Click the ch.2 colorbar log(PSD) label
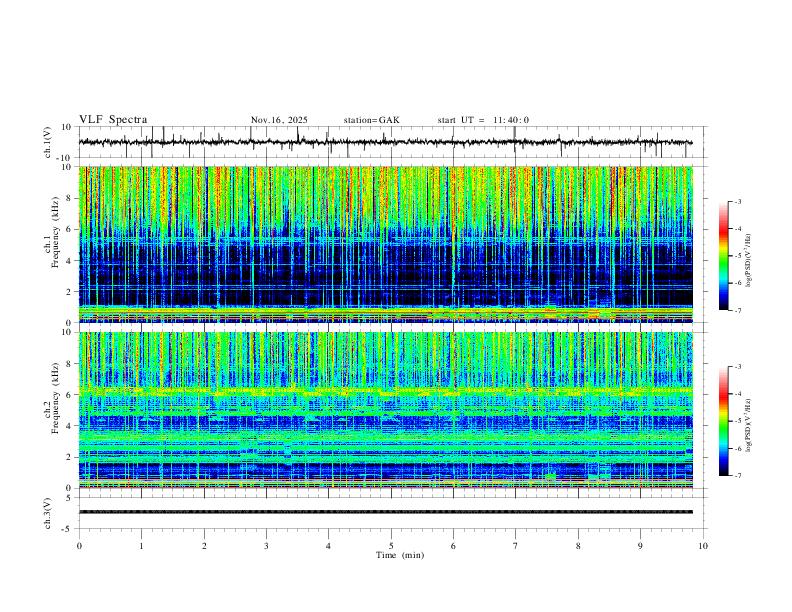This screenshot has height=612, width=792. coord(749,426)
